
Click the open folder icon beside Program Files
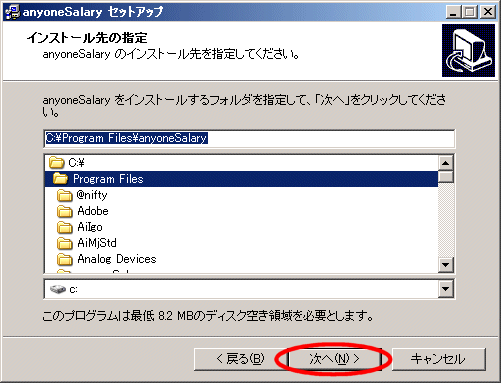(61, 179)
